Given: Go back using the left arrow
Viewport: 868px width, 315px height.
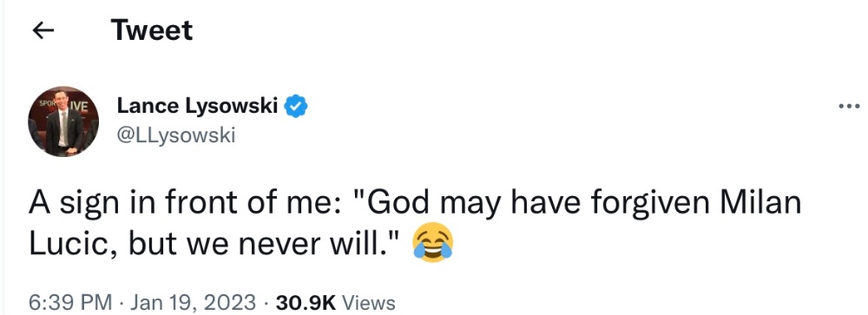Looking at the screenshot, I should click(43, 31).
